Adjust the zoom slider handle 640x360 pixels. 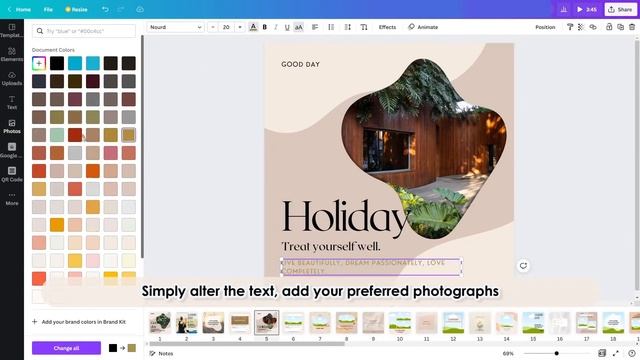coord(556,353)
